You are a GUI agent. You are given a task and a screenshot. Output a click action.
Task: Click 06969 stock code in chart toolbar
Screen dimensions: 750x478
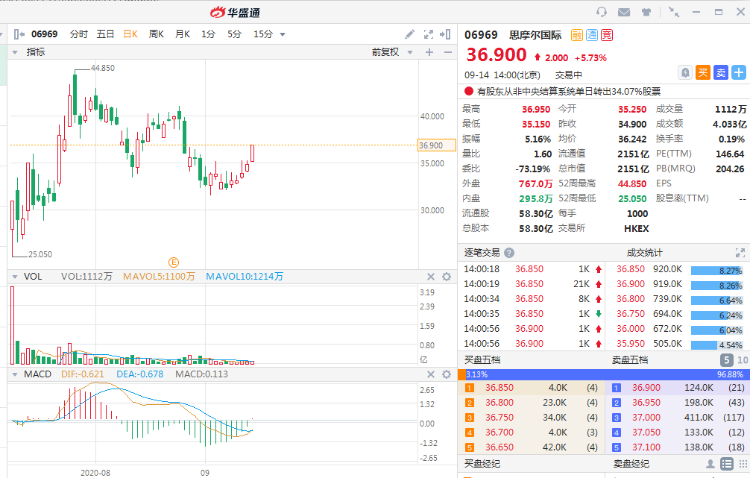coord(44,34)
